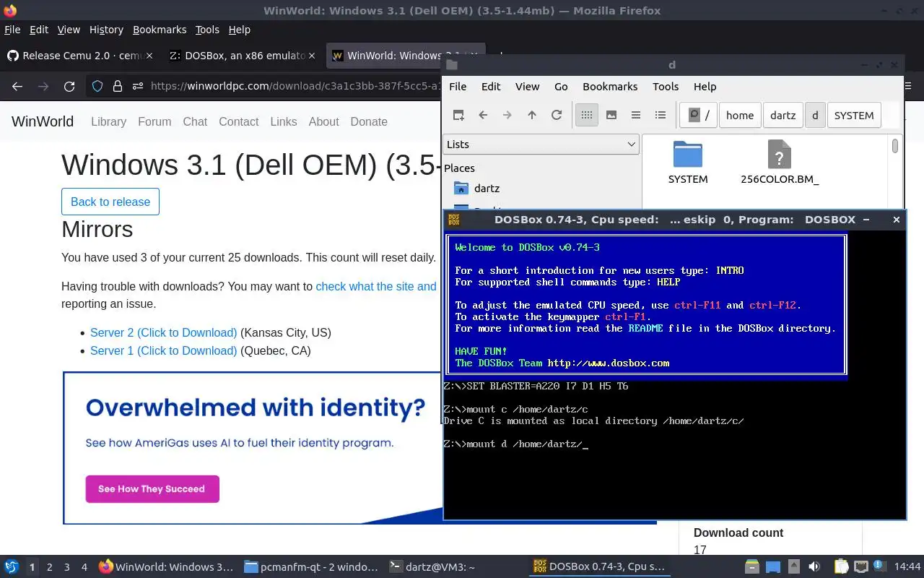Viewport: 924px width, 578px height.
Task: Switch file manager to compact view
Action: point(636,115)
